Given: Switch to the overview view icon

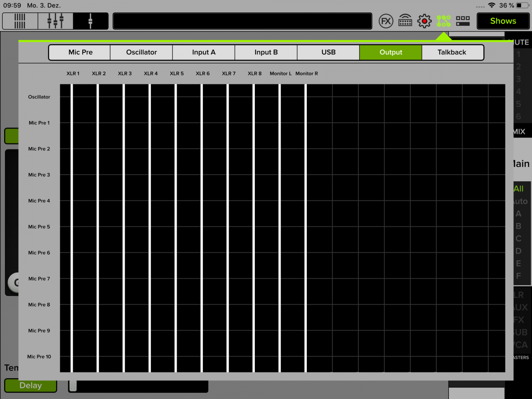Looking at the screenshot, I should click(20, 21).
